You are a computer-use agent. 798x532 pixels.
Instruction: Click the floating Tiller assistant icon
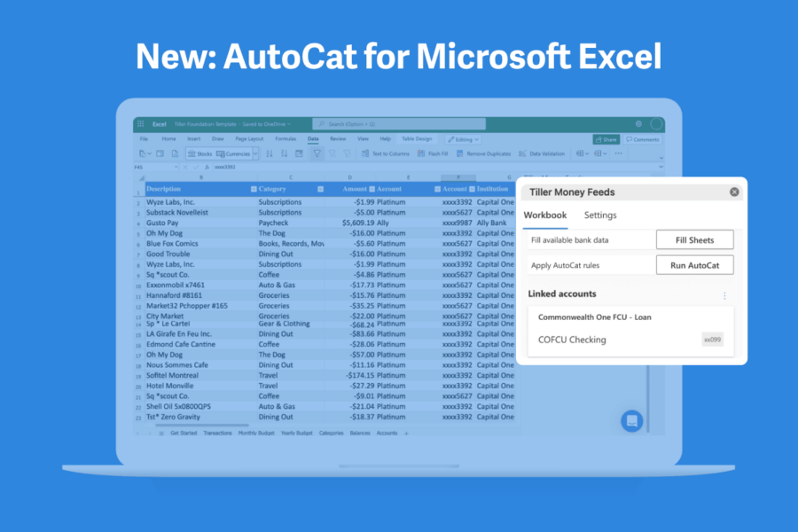pyautogui.click(x=631, y=421)
